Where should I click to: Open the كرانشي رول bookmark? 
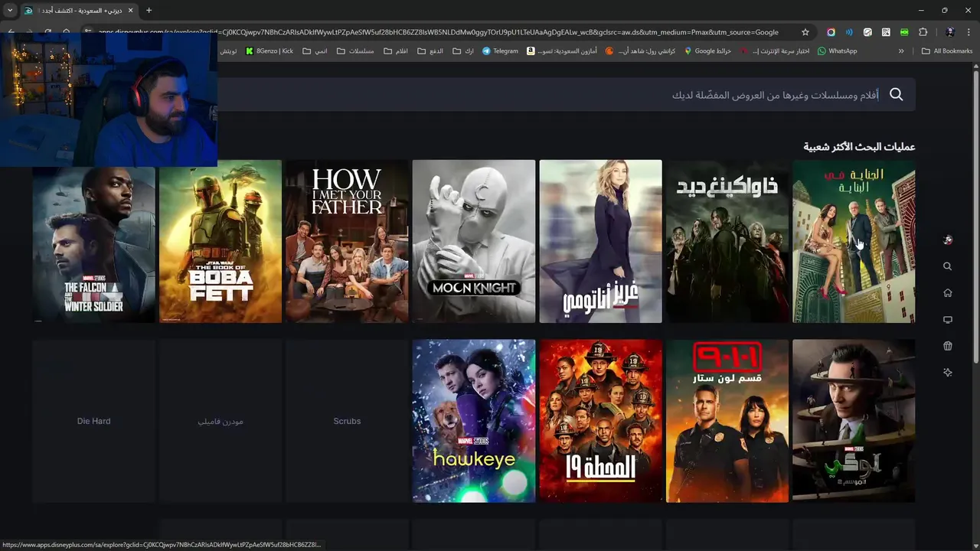click(x=642, y=51)
